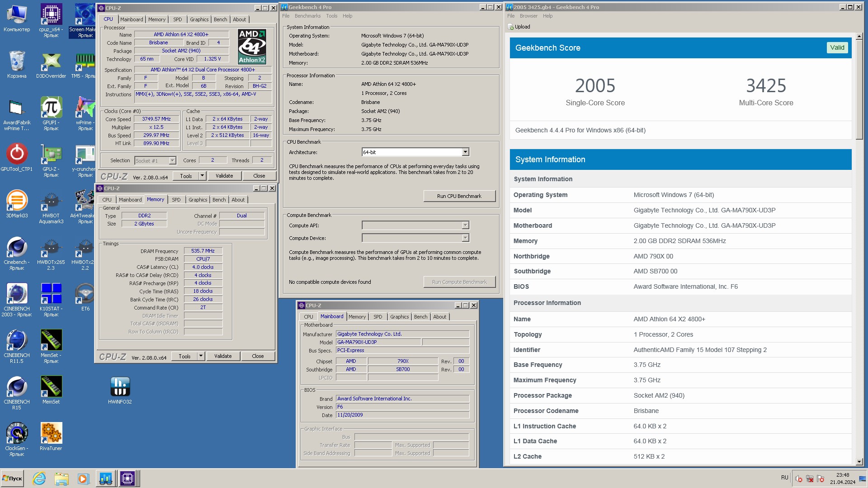The image size is (868, 488).
Task: Click the Valid badge in Geekbench Score
Action: point(837,47)
